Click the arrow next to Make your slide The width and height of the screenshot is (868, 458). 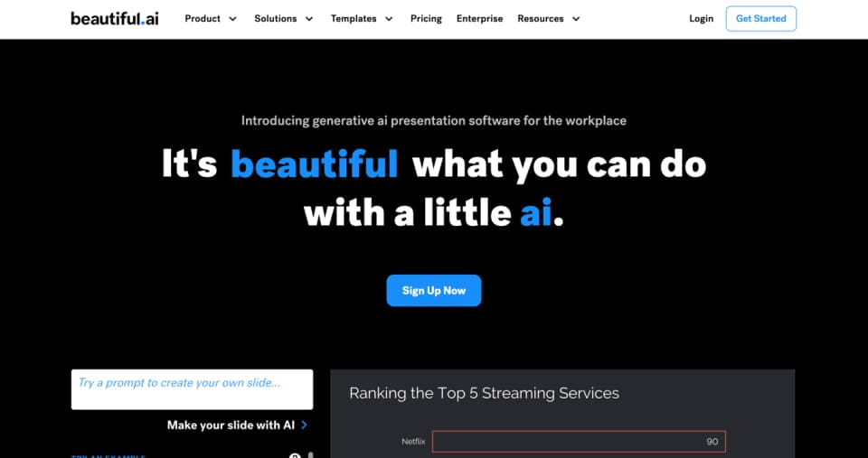[x=304, y=425]
